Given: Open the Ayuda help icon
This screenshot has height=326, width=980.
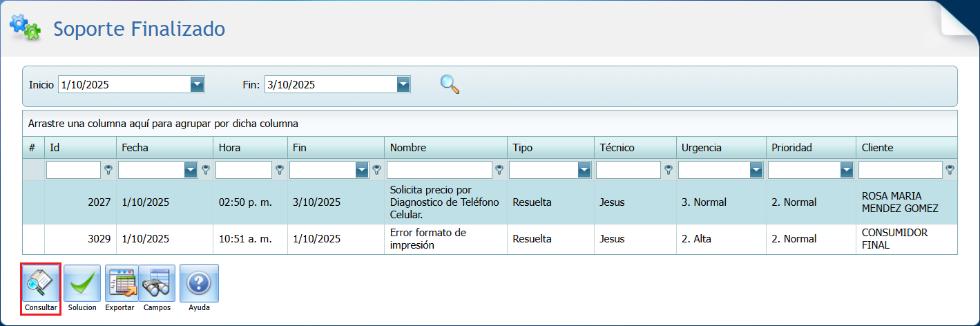Looking at the screenshot, I should coord(199,283).
